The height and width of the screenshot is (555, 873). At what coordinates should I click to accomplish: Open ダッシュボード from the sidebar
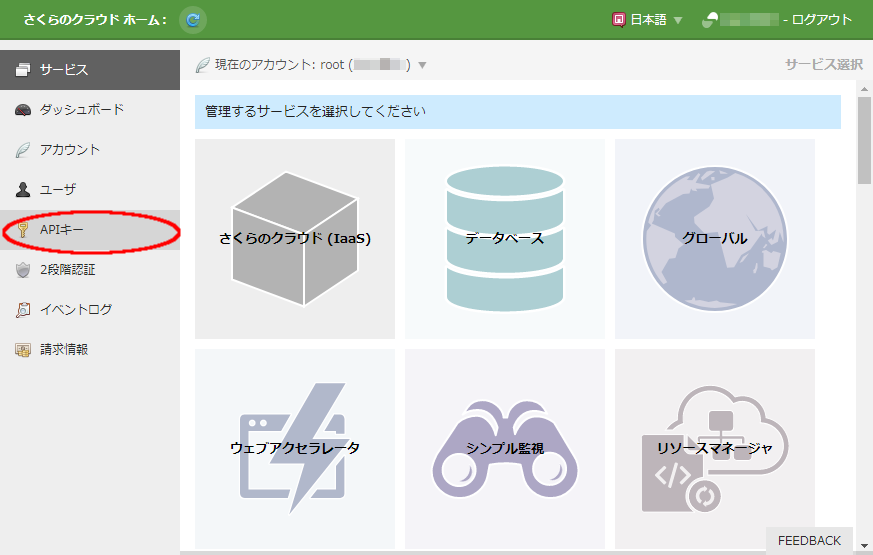point(82,110)
